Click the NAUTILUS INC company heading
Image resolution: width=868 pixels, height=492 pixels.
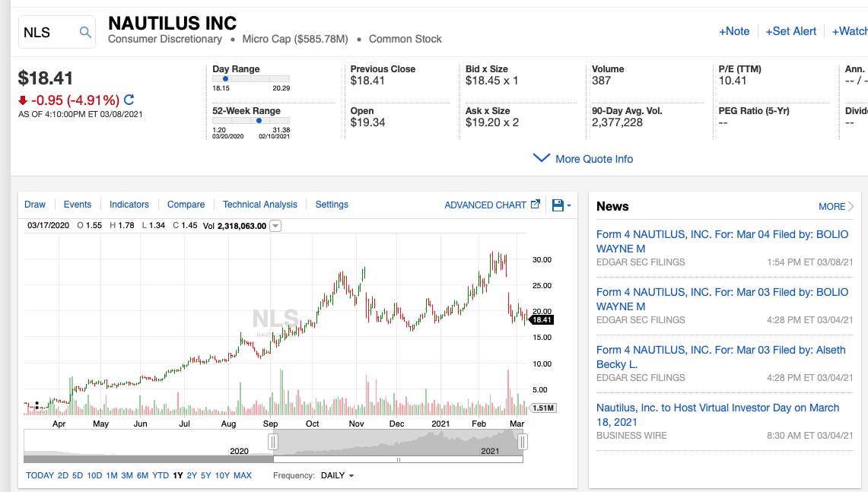click(172, 23)
